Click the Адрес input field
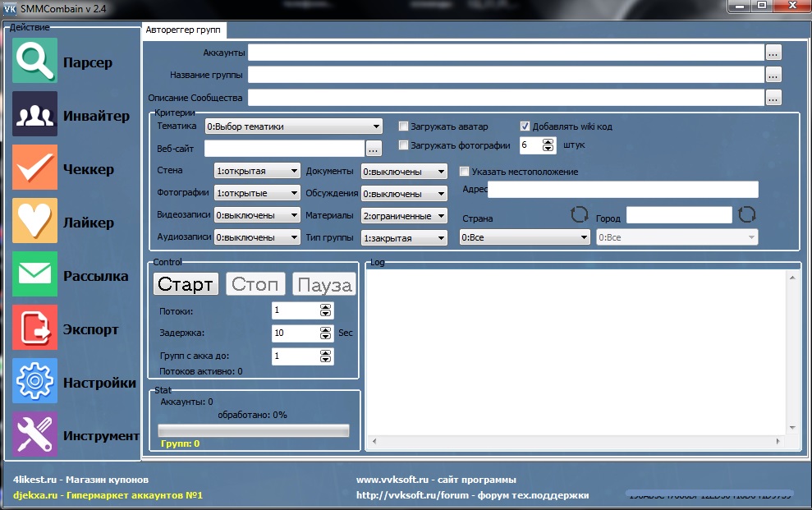Viewport: 812px width, 510px height. point(622,190)
